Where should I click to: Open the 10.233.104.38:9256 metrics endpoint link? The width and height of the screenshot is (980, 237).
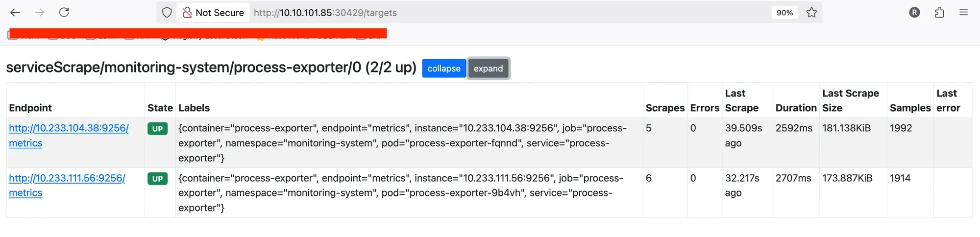click(x=69, y=128)
